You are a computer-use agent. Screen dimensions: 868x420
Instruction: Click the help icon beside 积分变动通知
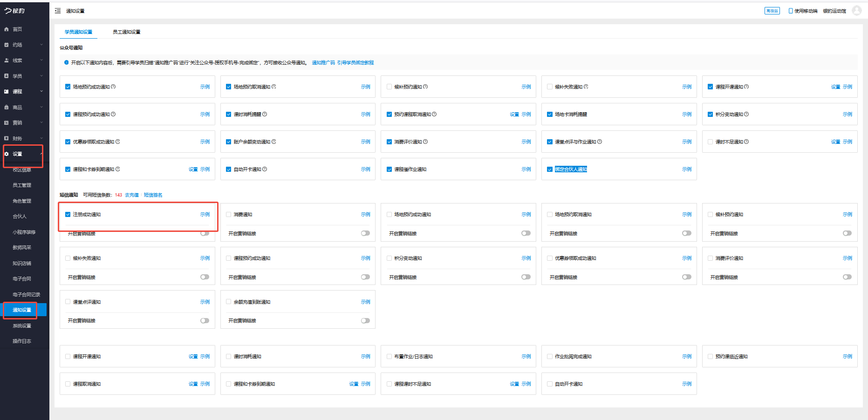pyautogui.click(x=746, y=114)
